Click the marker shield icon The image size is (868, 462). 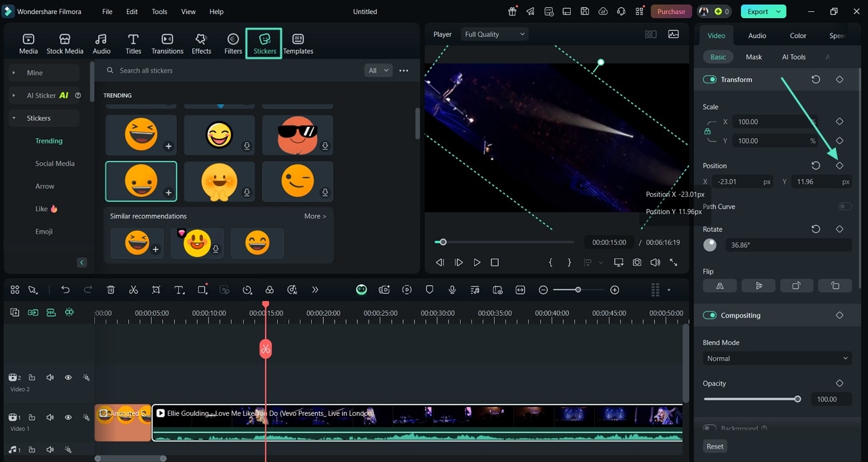[x=429, y=290]
